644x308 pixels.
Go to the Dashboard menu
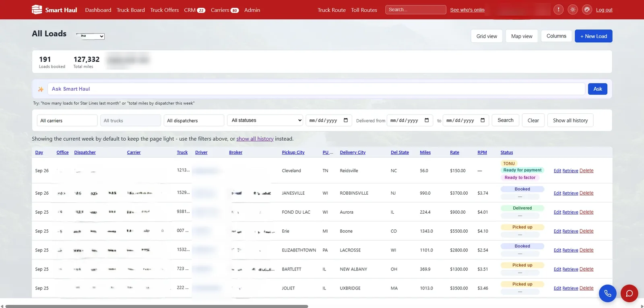[98, 10]
